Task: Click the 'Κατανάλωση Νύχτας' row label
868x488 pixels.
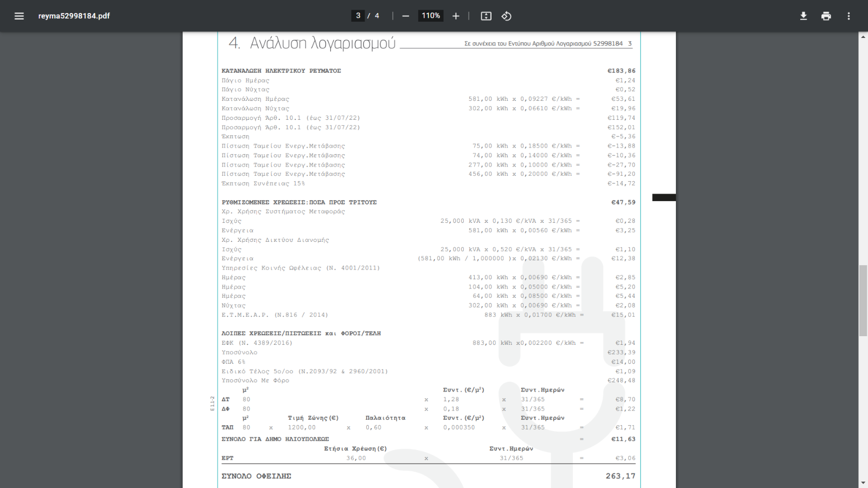Action: click(256, 108)
